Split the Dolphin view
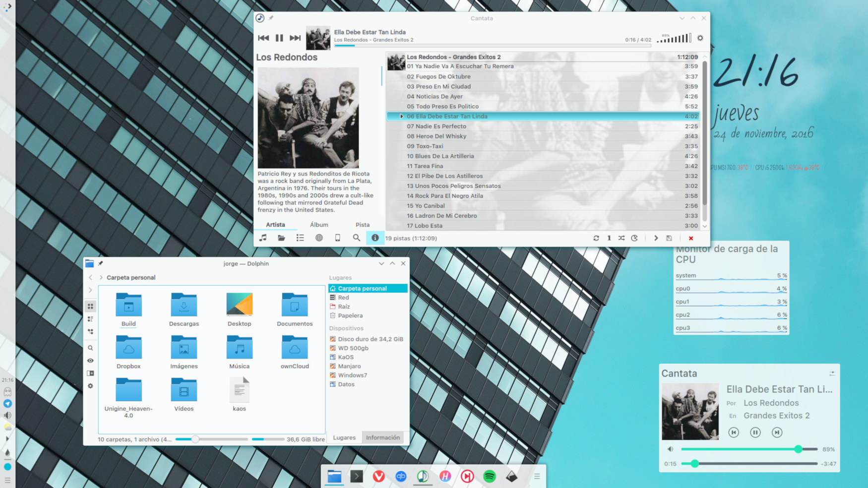The width and height of the screenshot is (868, 488). click(90, 373)
